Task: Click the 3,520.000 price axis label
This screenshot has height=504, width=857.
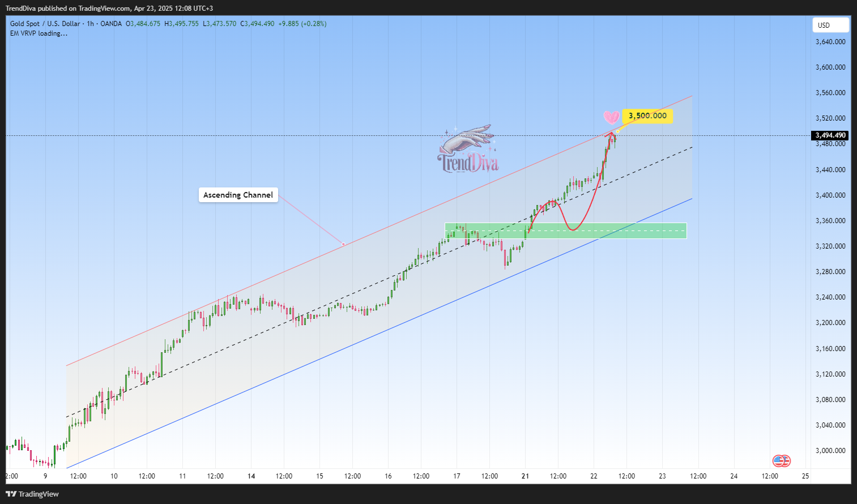Action: pyautogui.click(x=830, y=118)
